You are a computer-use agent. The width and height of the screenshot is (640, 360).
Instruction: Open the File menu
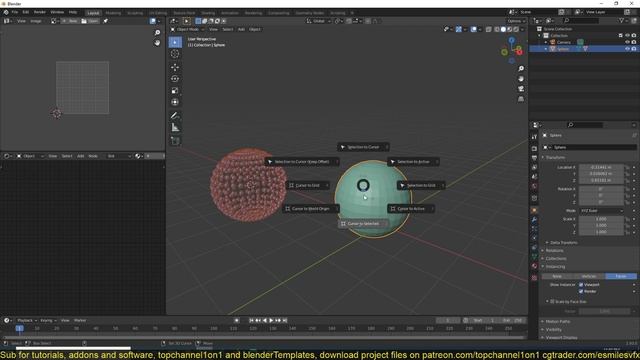15,12
